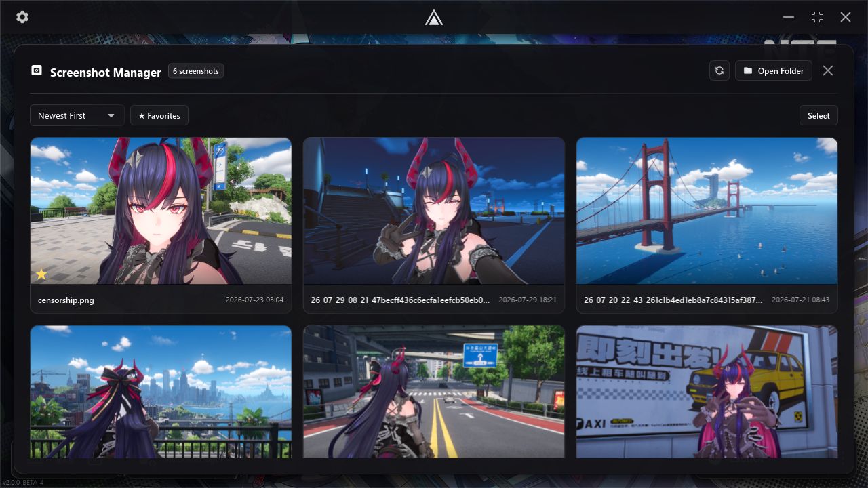Click the favorite star on censorship.png
The height and width of the screenshot is (488, 868).
41,274
